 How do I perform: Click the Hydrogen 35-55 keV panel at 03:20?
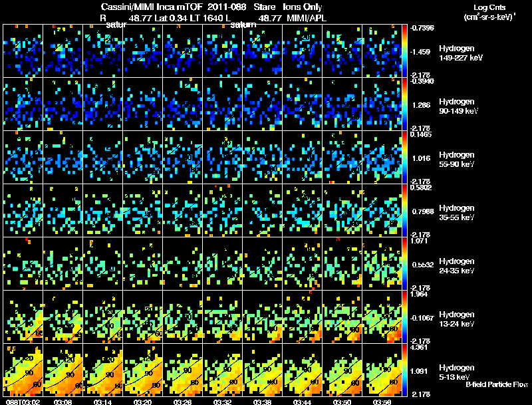(x=142, y=210)
